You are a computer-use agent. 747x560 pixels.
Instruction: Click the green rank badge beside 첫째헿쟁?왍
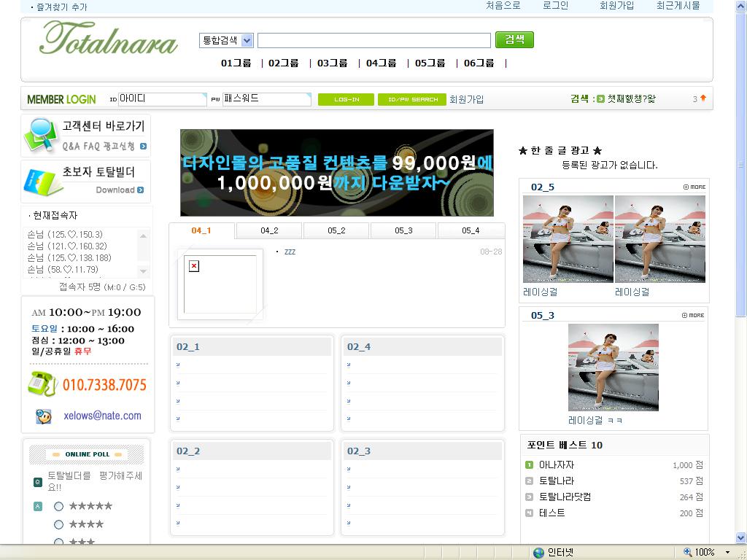click(x=601, y=99)
